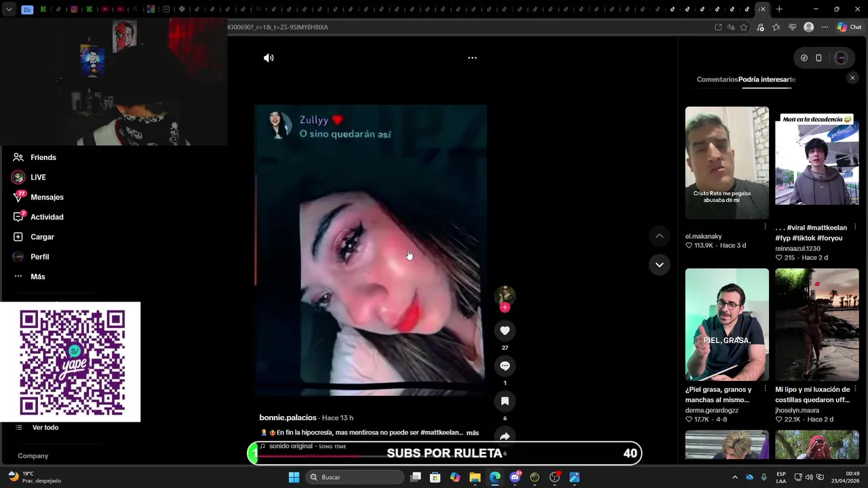The width and height of the screenshot is (868, 488).
Task: Open options for reinnaazul.1230 video
Action: tap(854, 227)
